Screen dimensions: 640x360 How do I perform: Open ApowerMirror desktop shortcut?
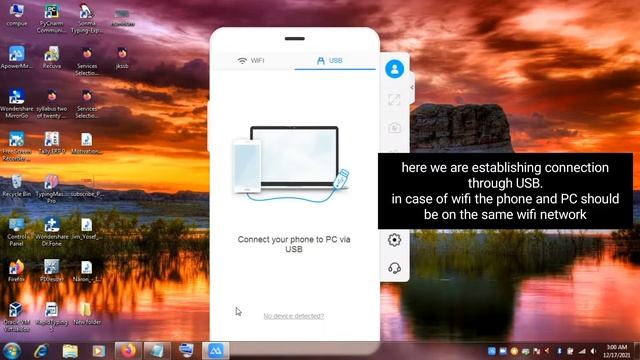pos(17,57)
